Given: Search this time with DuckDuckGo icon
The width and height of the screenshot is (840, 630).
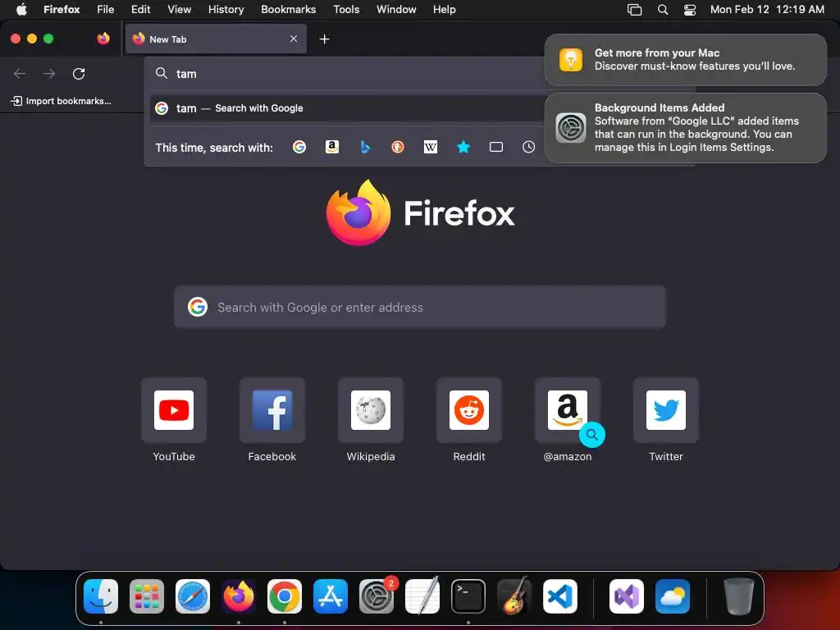Looking at the screenshot, I should (x=398, y=147).
